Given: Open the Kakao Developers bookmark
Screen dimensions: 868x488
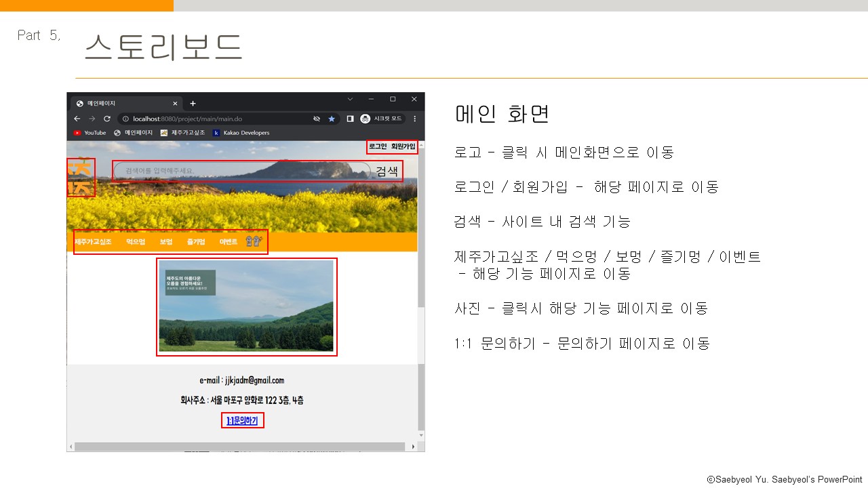Looking at the screenshot, I should [241, 133].
